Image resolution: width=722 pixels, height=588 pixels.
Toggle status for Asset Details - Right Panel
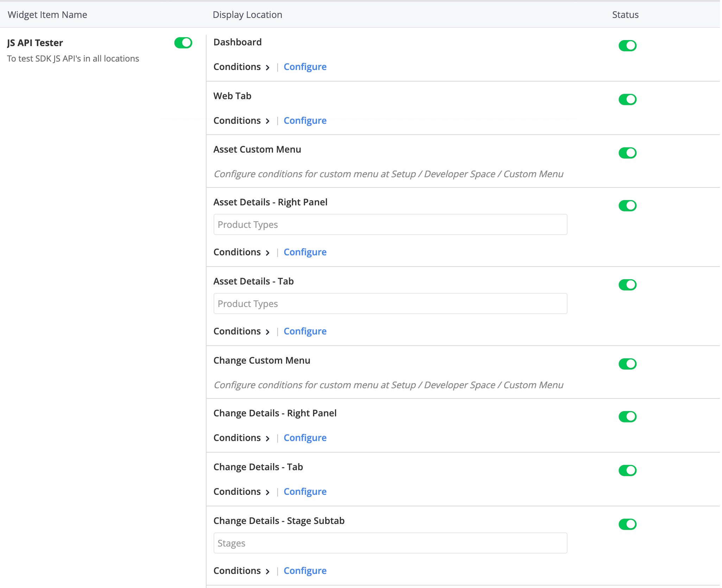[627, 205]
